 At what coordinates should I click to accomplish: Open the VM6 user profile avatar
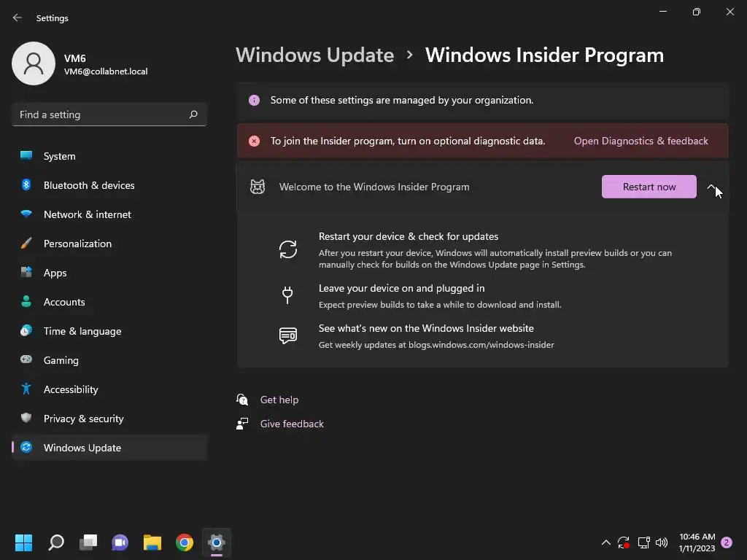point(34,63)
